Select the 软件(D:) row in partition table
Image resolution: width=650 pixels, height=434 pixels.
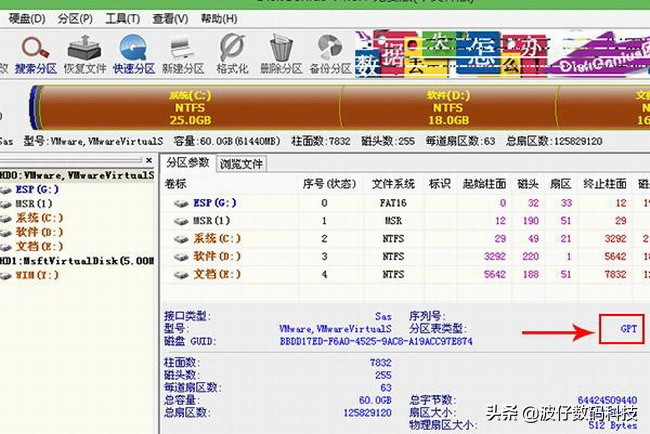click(x=406, y=256)
